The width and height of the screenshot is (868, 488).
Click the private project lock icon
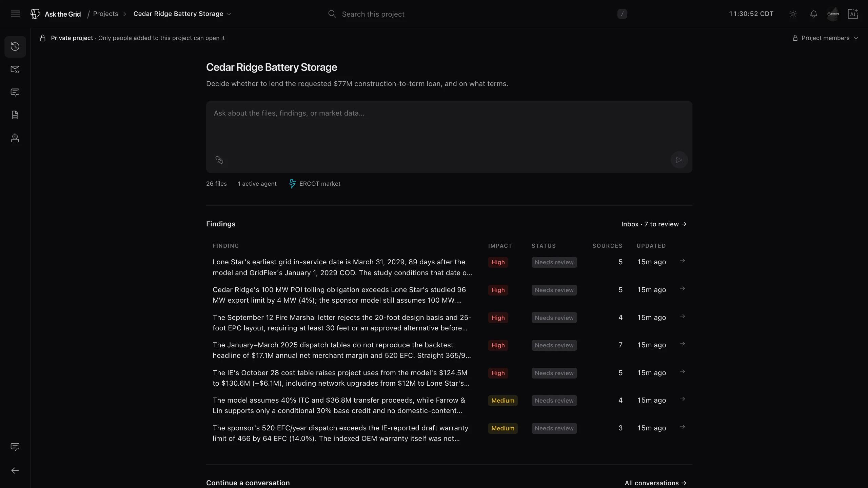pyautogui.click(x=43, y=38)
